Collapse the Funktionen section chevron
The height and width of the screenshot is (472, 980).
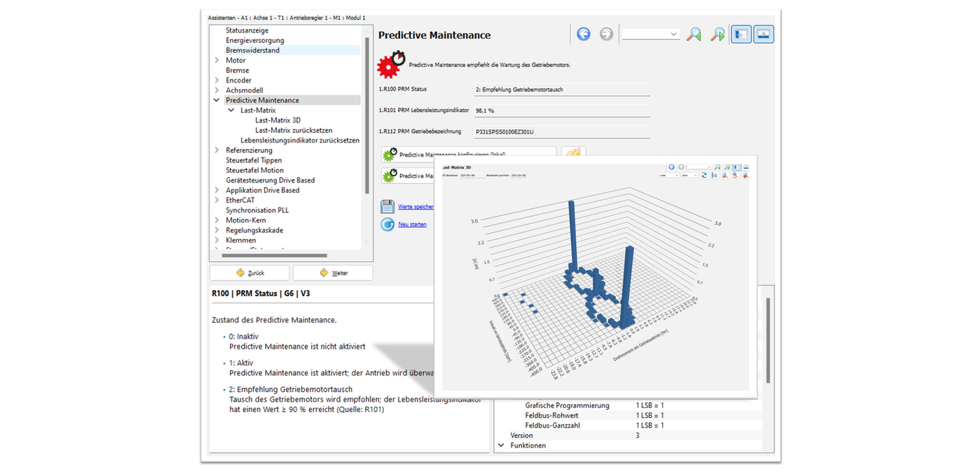point(501,445)
